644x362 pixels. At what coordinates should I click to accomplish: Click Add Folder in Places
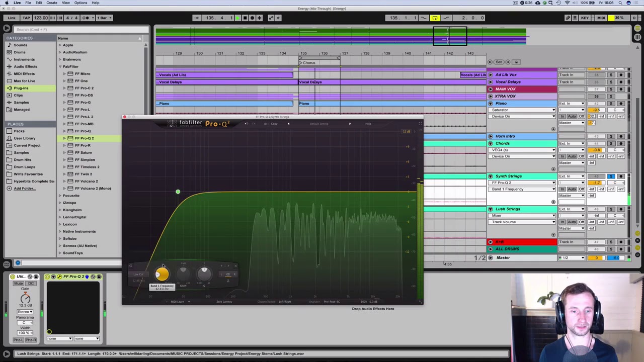point(24,189)
